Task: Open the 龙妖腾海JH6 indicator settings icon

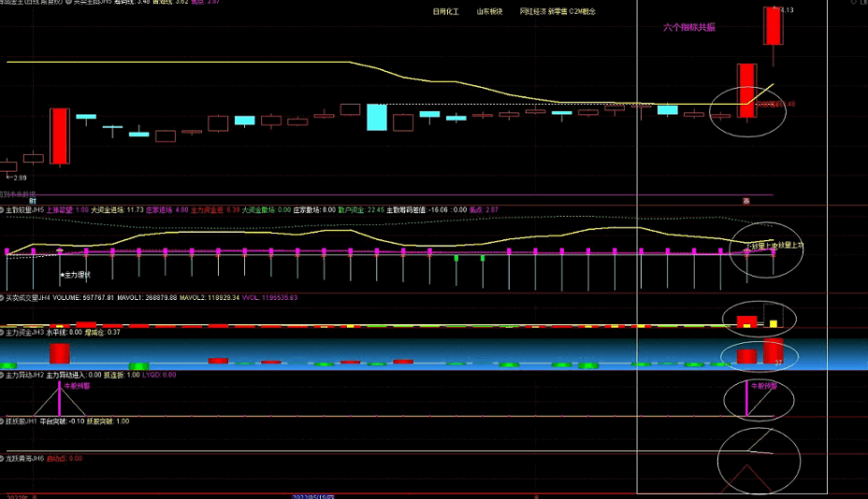Action: [x=2, y=459]
